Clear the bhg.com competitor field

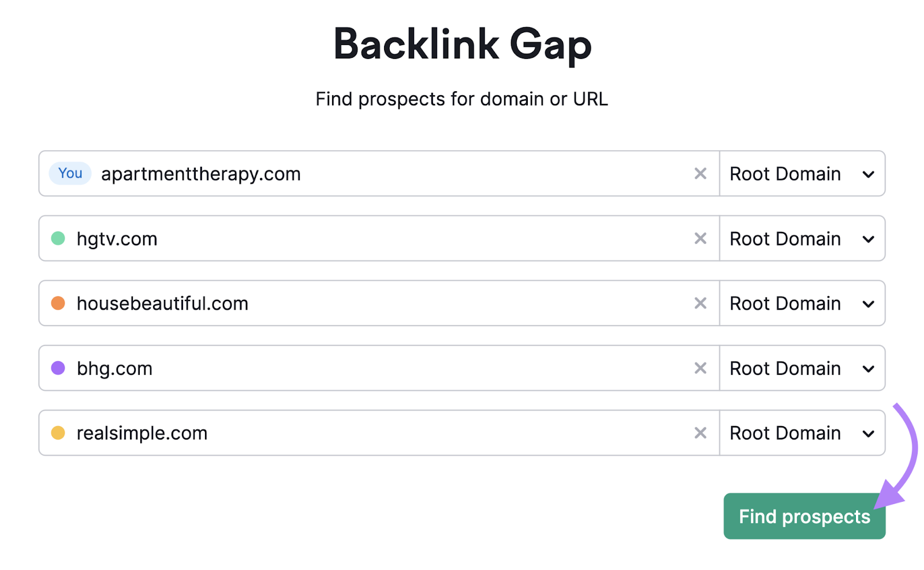(x=701, y=368)
